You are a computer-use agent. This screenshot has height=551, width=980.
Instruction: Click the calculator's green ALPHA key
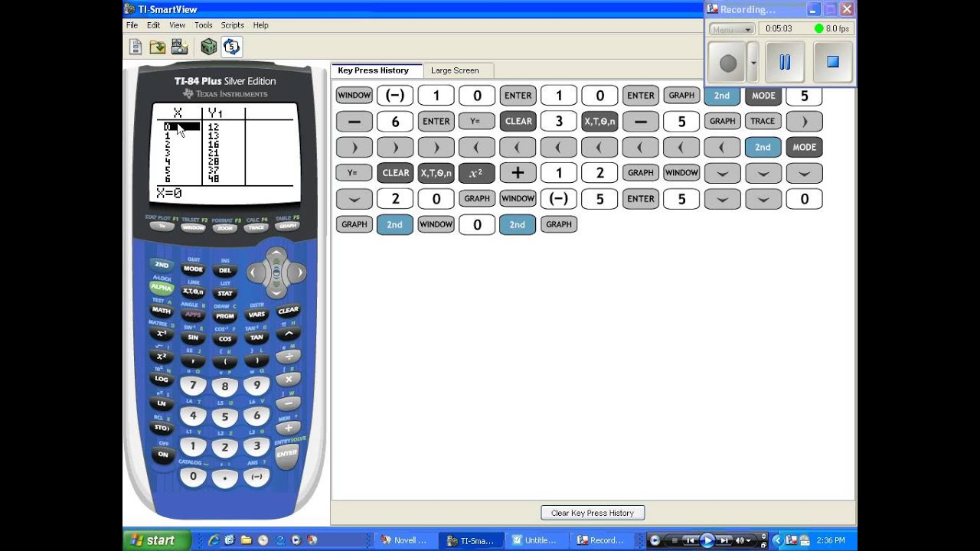point(161,288)
